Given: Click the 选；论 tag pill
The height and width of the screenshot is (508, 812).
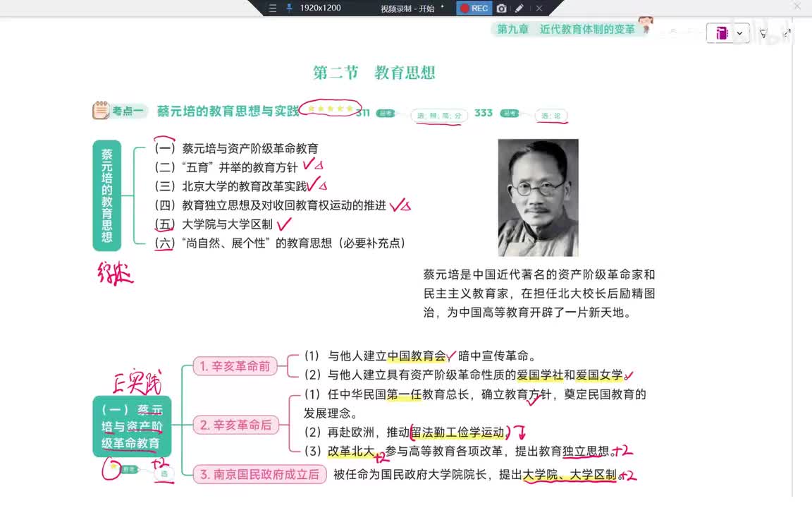Looking at the screenshot, I should [x=551, y=116].
